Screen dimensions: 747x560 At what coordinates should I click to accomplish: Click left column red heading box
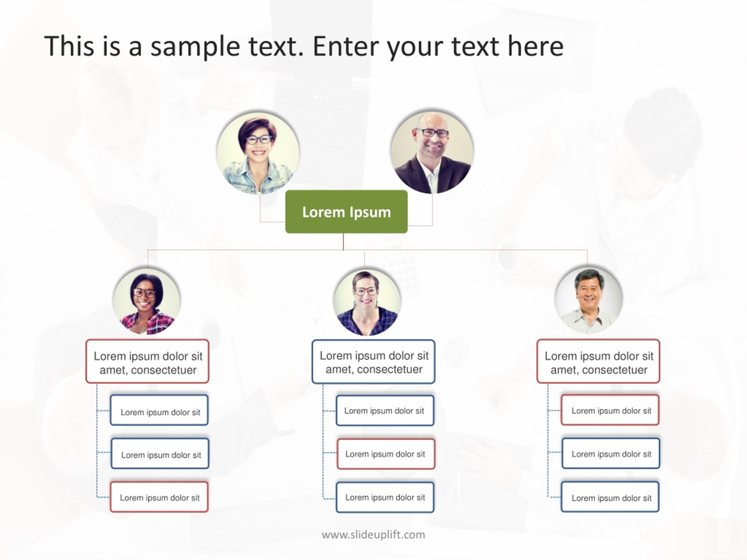(147, 361)
